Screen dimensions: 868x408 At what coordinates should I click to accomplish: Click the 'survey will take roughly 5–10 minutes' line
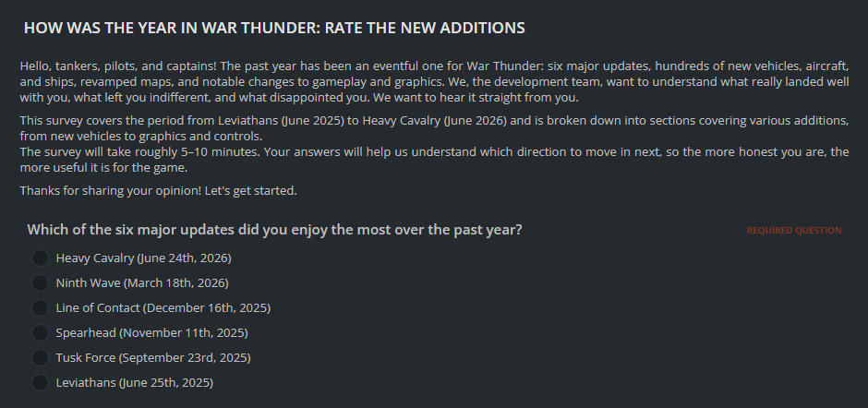[x=435, y=160]
